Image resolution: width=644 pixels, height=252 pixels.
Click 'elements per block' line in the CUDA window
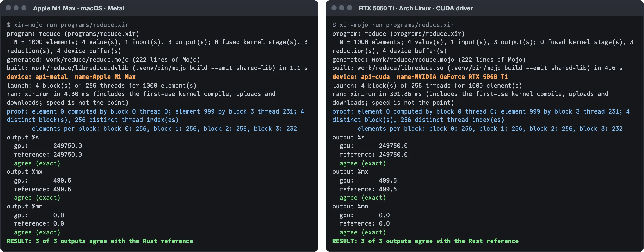490,129
